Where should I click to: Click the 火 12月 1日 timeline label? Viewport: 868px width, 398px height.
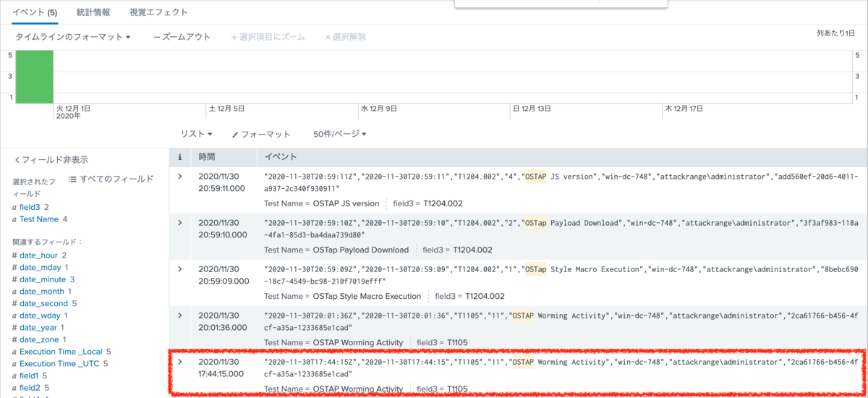click(73, 109)
